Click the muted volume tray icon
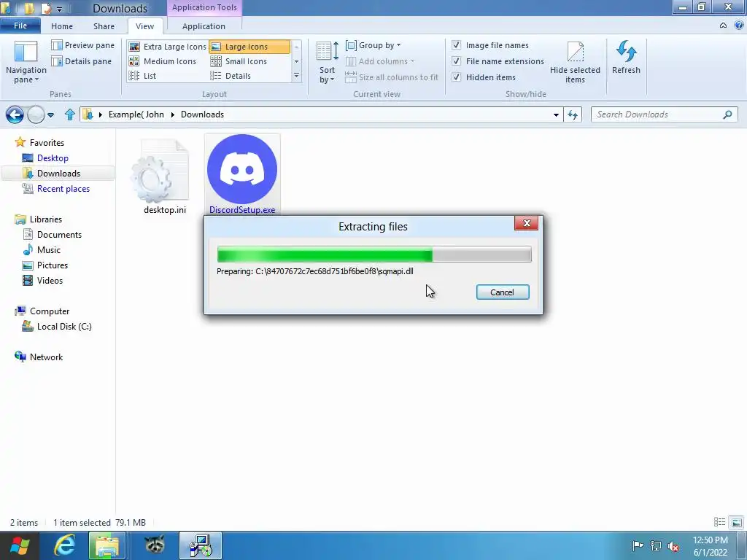 click(x=673, y=545)
